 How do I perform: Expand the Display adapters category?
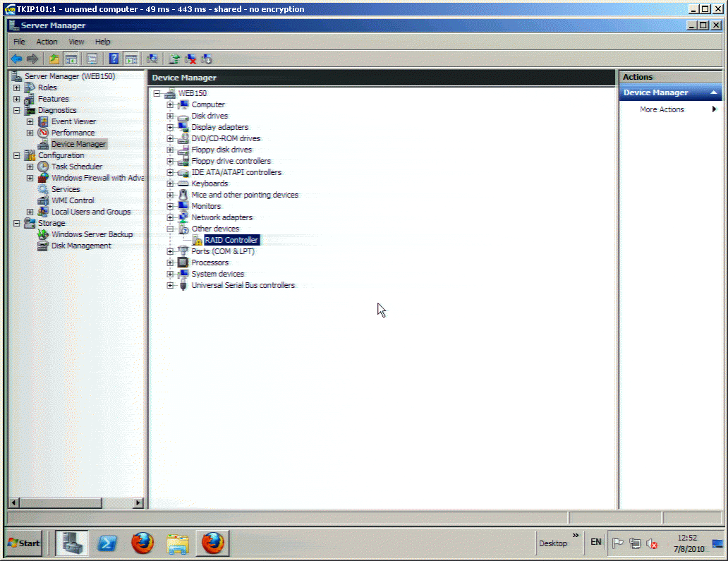[170, 127]
